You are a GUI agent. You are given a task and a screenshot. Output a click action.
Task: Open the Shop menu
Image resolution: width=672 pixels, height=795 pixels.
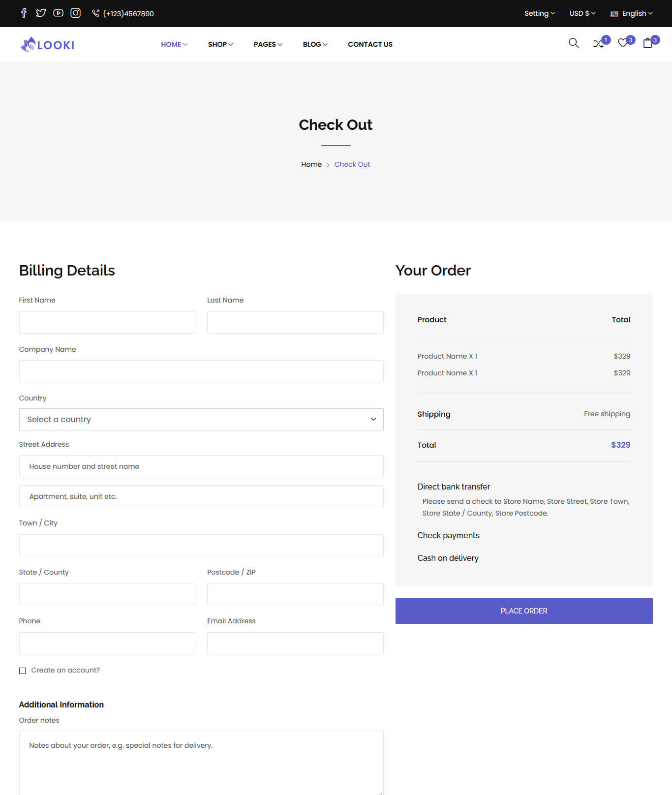pyautogui.click(x=220, y=44)
